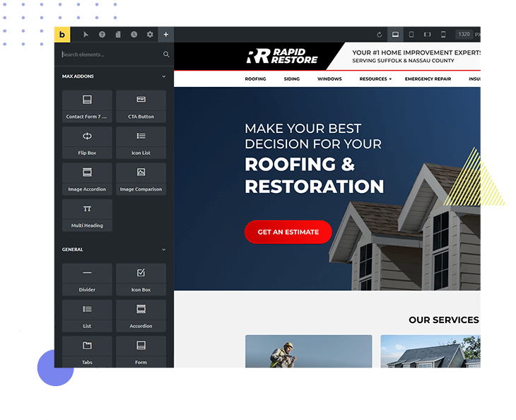Add the Image Comparison element
Viewport: 516px width, 420px height.
(x=141, y=177)
